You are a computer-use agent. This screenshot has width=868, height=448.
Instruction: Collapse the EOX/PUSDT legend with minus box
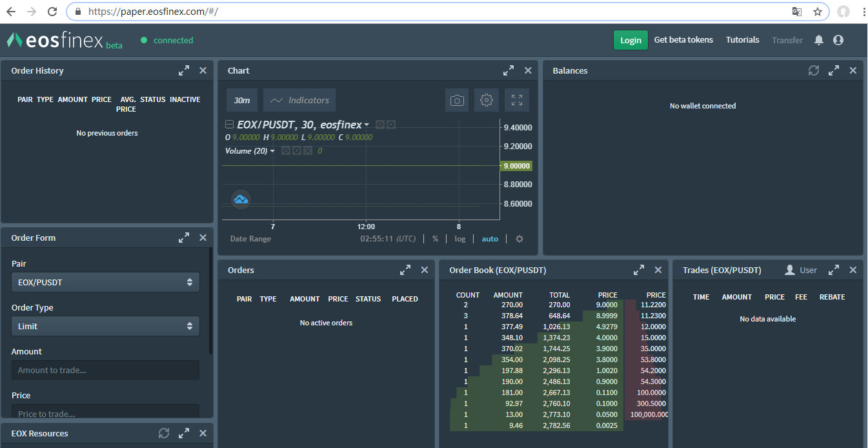pos(229,125)
